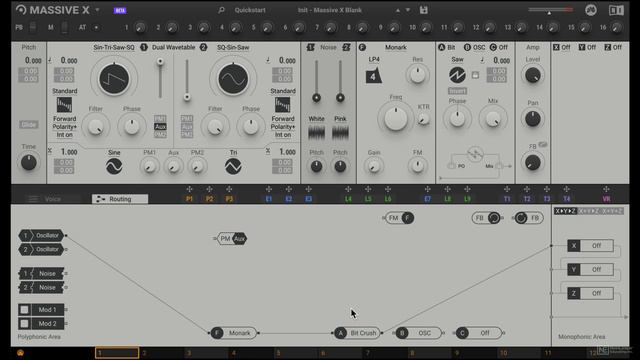
Task: Grab the T1 modulation drag handle
Action: point(507,189)
